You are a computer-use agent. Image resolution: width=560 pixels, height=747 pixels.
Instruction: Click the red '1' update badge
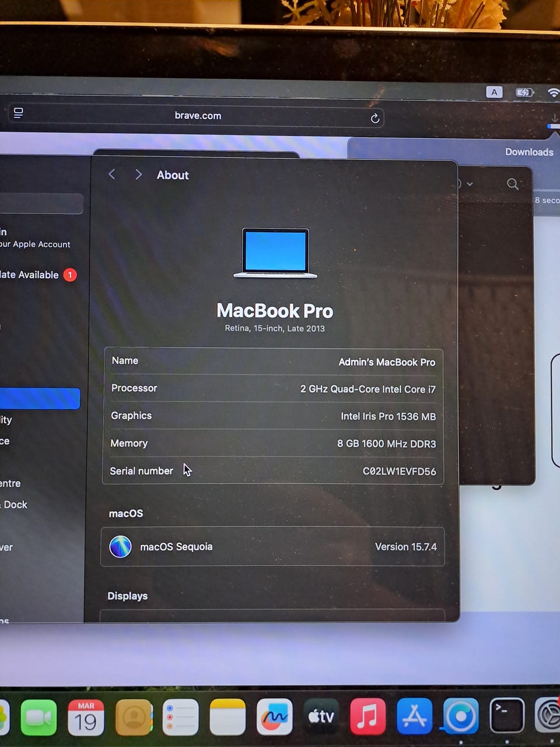[70, 275]
